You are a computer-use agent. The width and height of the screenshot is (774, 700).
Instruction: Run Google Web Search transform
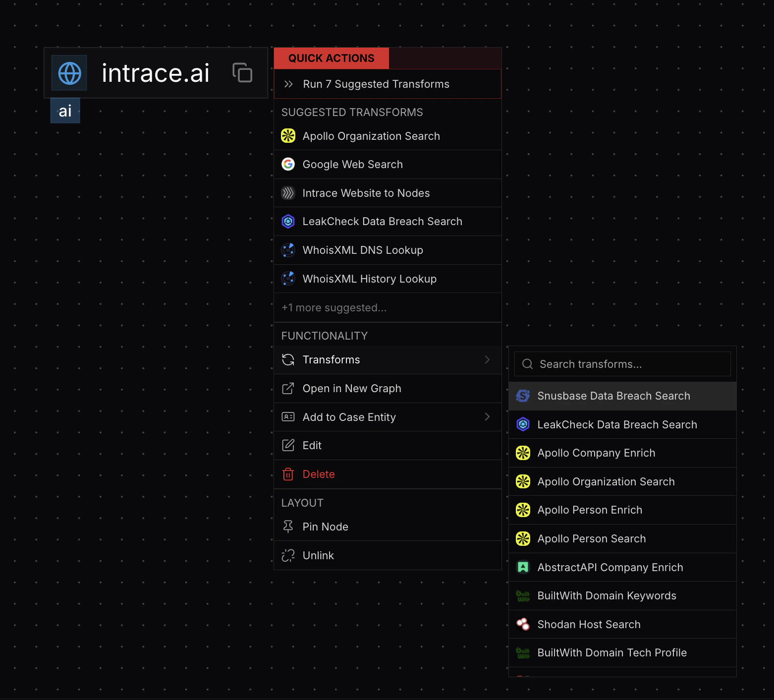(387, 165)
